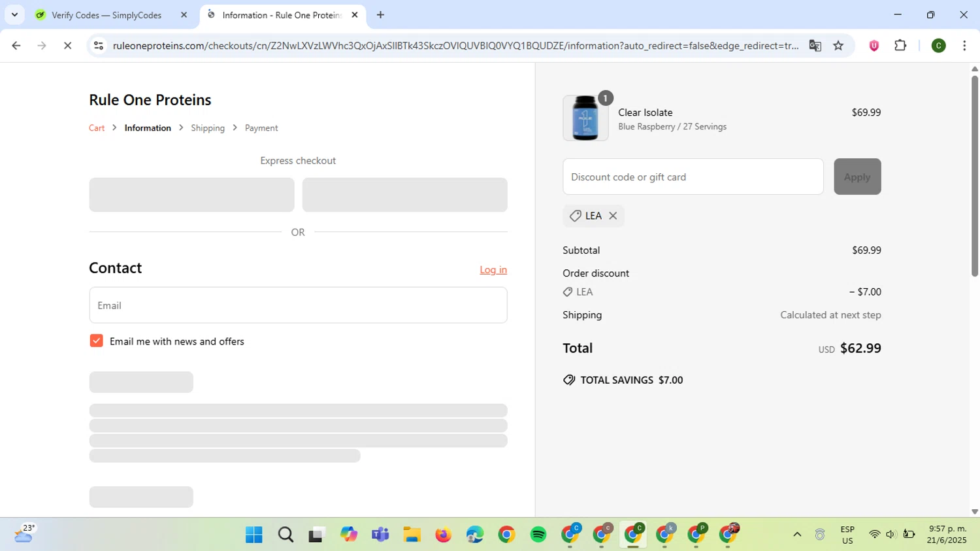Open the volume control in tray
Viewport: 980px width, 551px height.
coord(891,535)
